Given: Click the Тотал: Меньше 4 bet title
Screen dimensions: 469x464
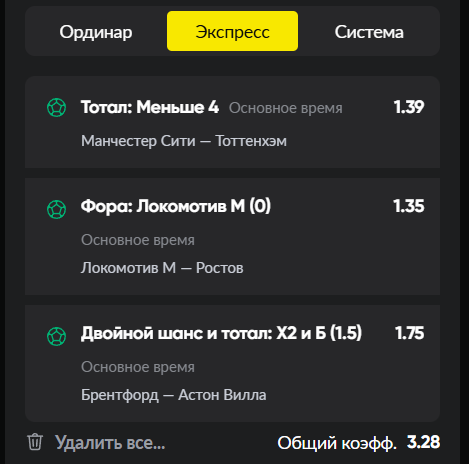Looking at the screenshot, I should (150, 107).
